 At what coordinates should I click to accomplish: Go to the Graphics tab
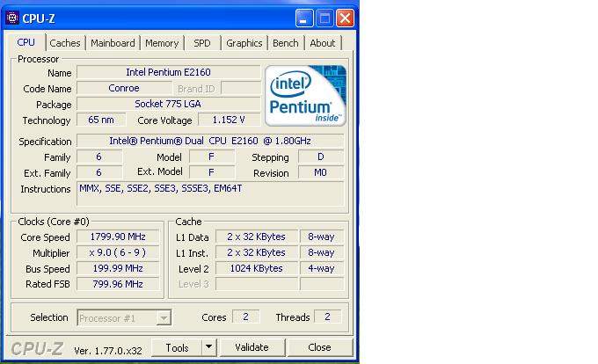coord(244,43)
